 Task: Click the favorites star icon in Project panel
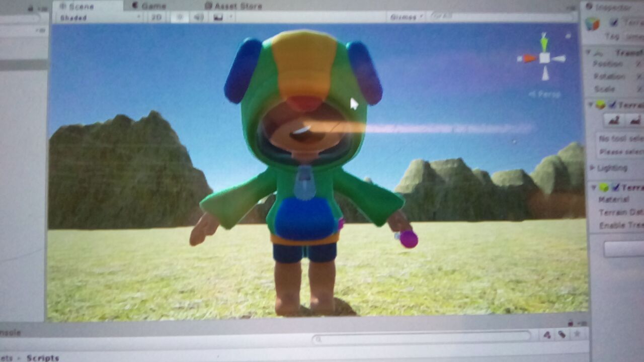point(577,334)
